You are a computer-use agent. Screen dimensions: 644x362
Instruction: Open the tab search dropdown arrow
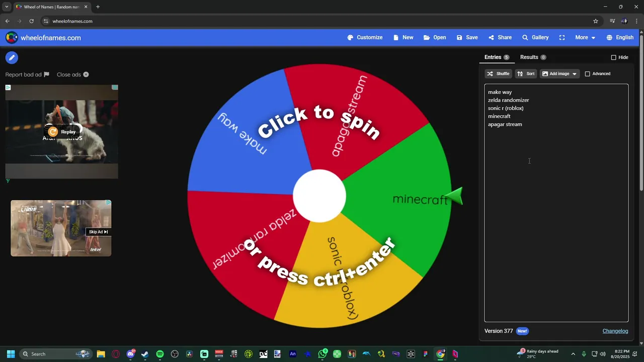(x=7, y=7)
